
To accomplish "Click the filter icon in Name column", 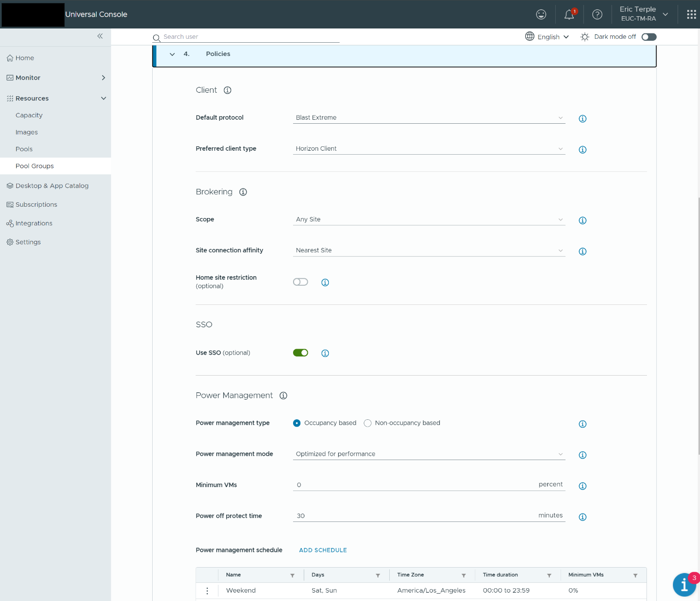I will point(293,575).
